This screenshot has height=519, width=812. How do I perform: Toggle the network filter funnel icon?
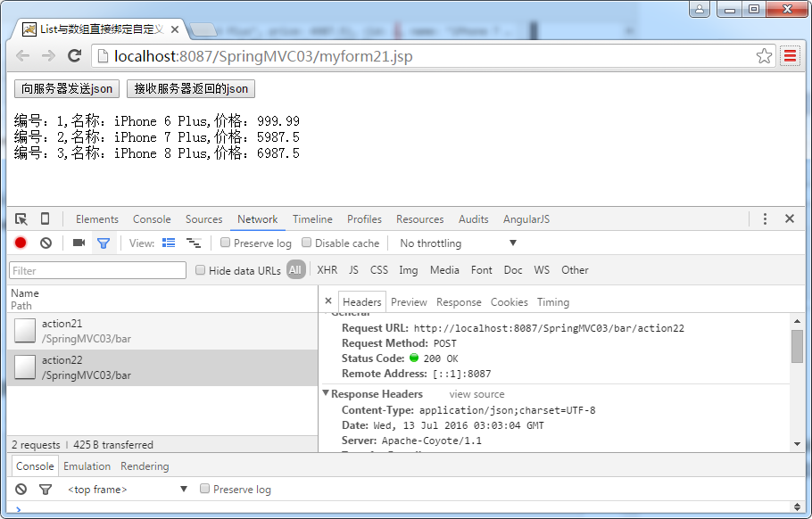point(104,243)
